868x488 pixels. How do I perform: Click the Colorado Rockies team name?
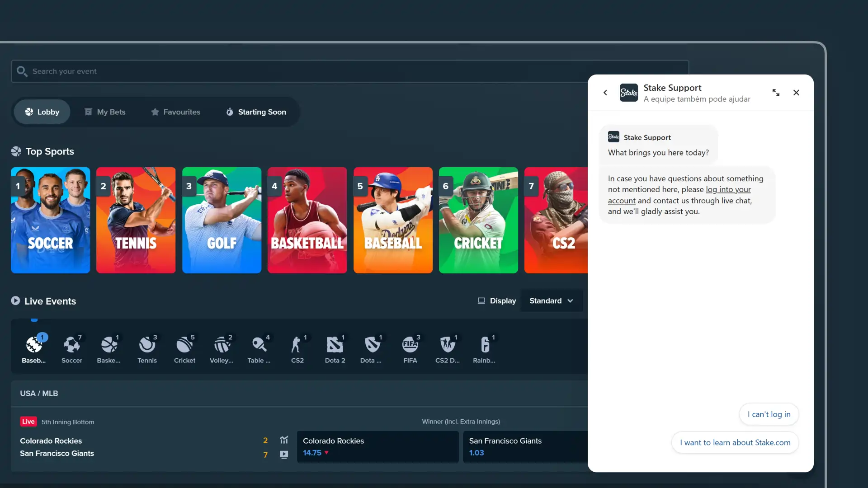point(51,441)
